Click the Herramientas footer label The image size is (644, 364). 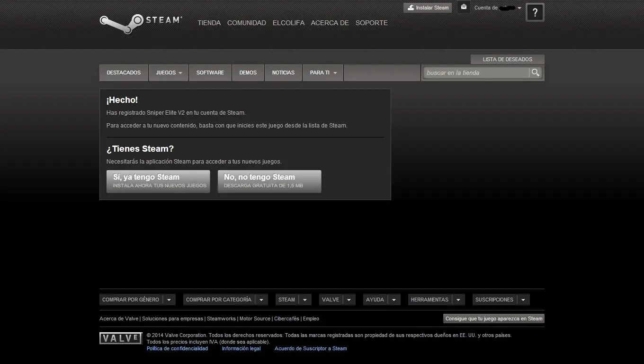pos(429,300)
